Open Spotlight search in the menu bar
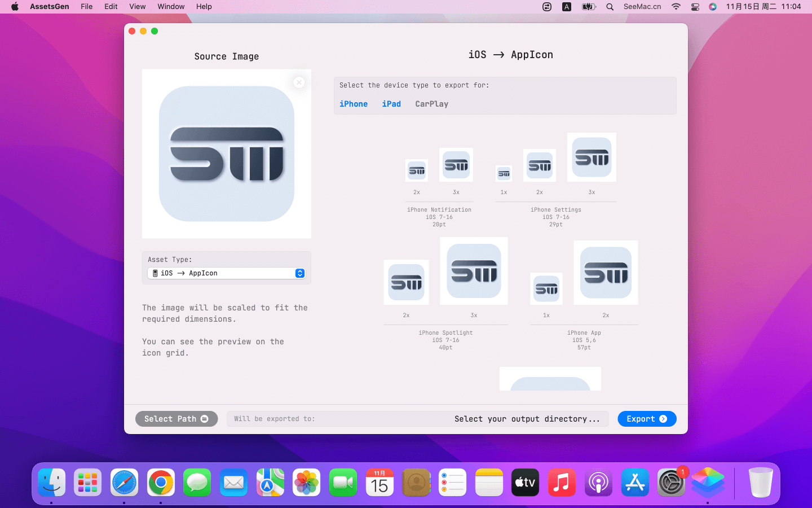 point(610,7)
